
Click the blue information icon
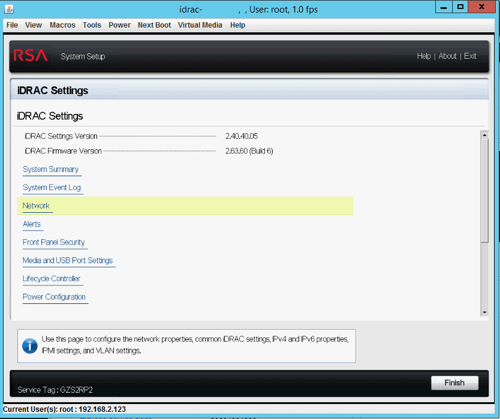pyautogui.click(x=30, y=346)
